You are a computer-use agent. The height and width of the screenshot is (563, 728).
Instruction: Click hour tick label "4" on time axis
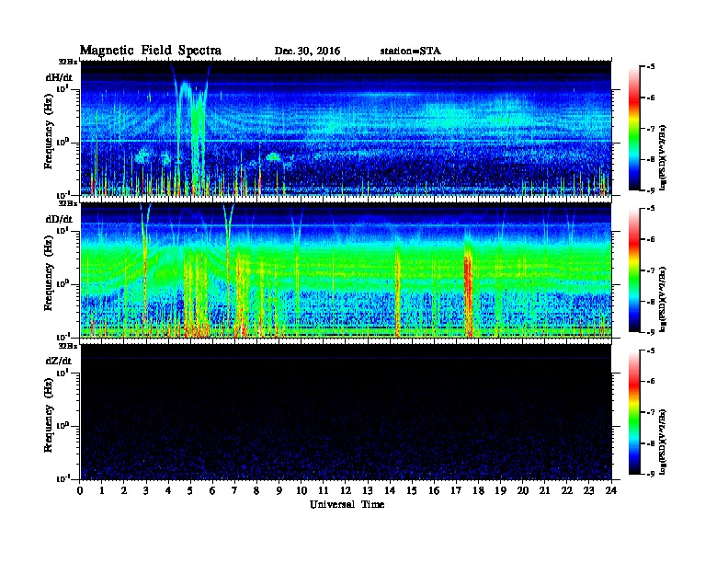pos(168,491)
